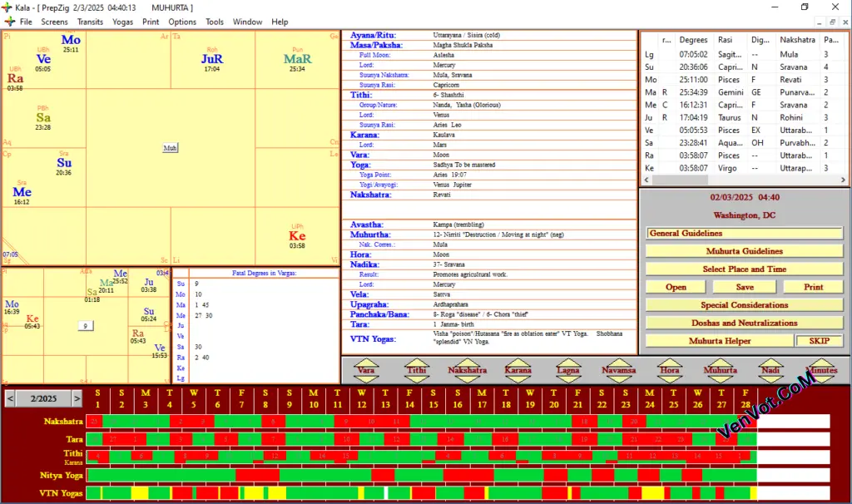Step the Muhurta diamond control
Viewport: 852px width, 504px height.
click(x=721, y=370)
